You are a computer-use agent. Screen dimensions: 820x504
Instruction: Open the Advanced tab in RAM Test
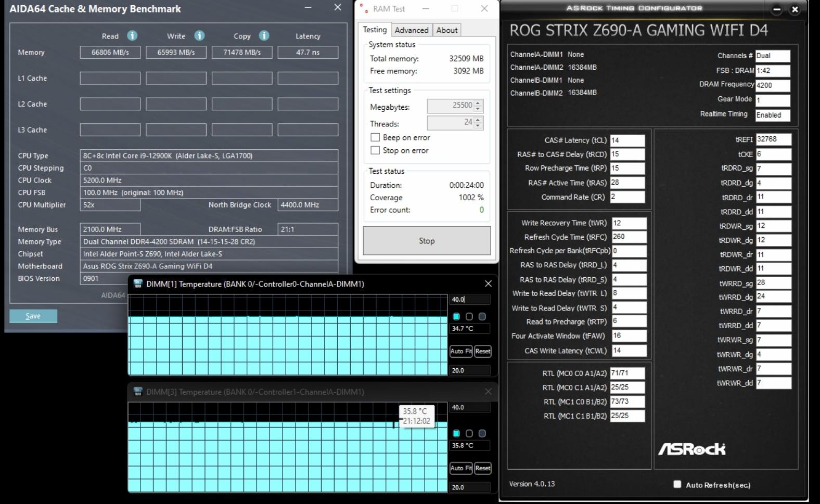(x=412, y=30)
